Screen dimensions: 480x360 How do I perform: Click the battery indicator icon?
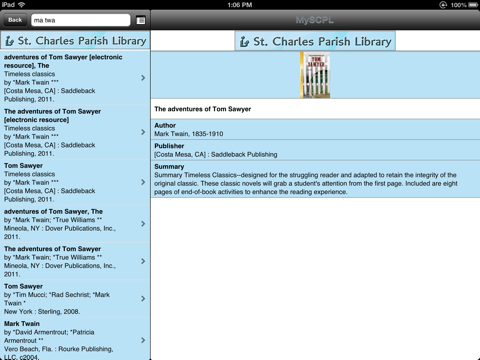(473, 5)
